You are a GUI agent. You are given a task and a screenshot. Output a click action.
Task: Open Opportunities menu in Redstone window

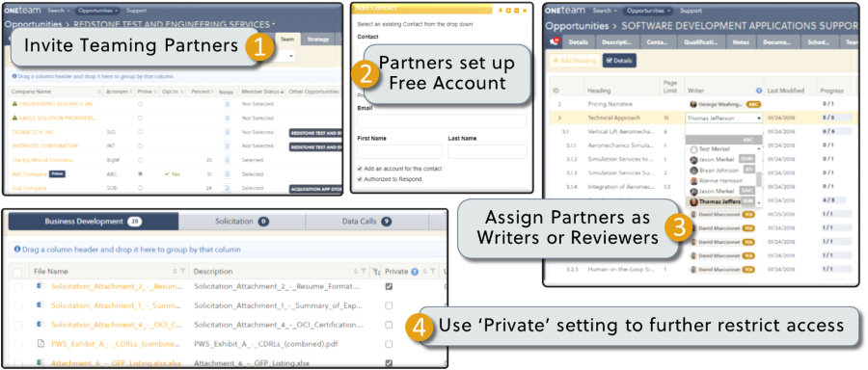tap(97, 11)
